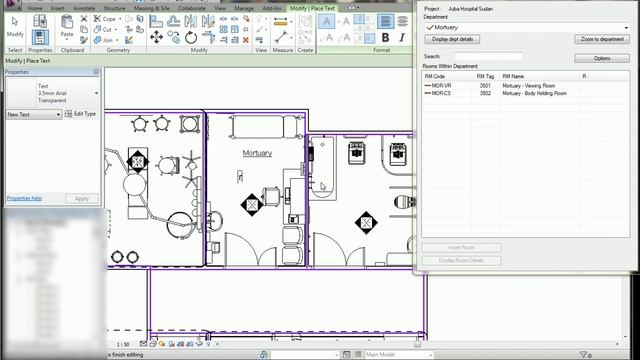This screenshot has width=640, height=360.
Task: Click the worksets icon in status bar
Action: (264, 355)
